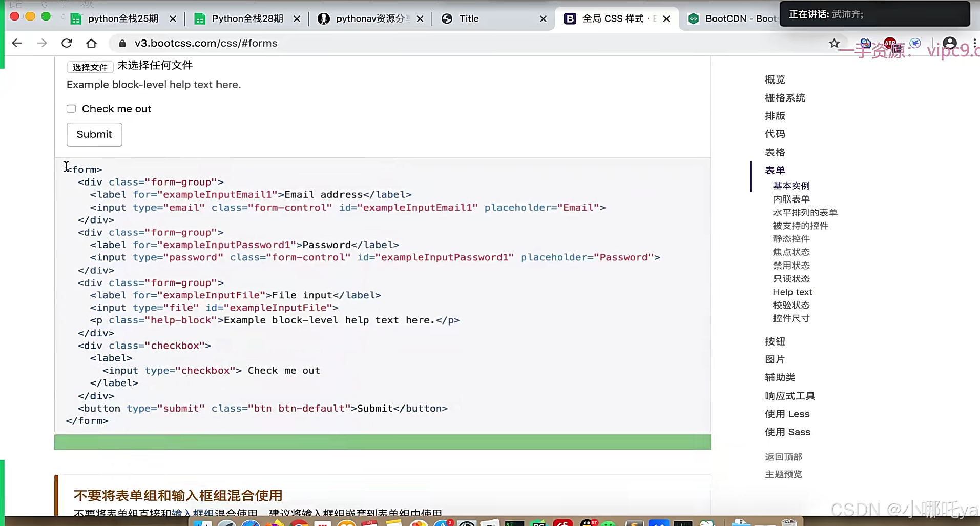The width and height of the screenshot is (980, 526).
Task: Click the 选择文件 file chooser button
Action: pos(90,67)
